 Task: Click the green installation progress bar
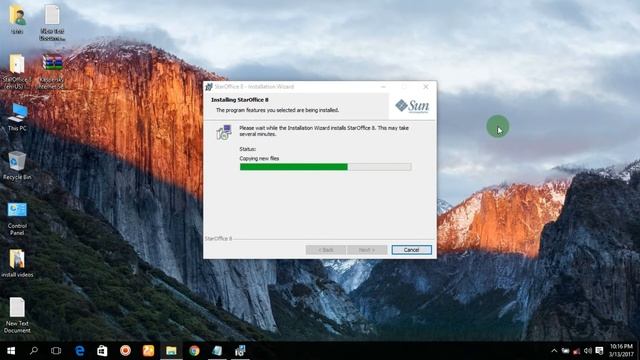click(325, 167)
